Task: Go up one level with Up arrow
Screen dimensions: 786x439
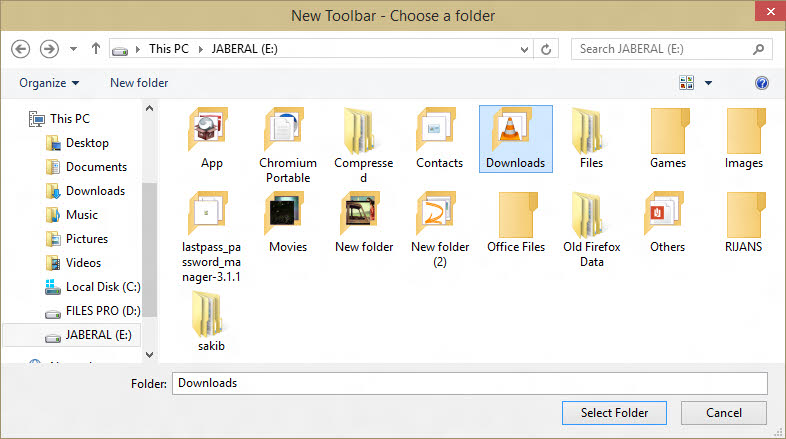Action: [x=96, y=49]
